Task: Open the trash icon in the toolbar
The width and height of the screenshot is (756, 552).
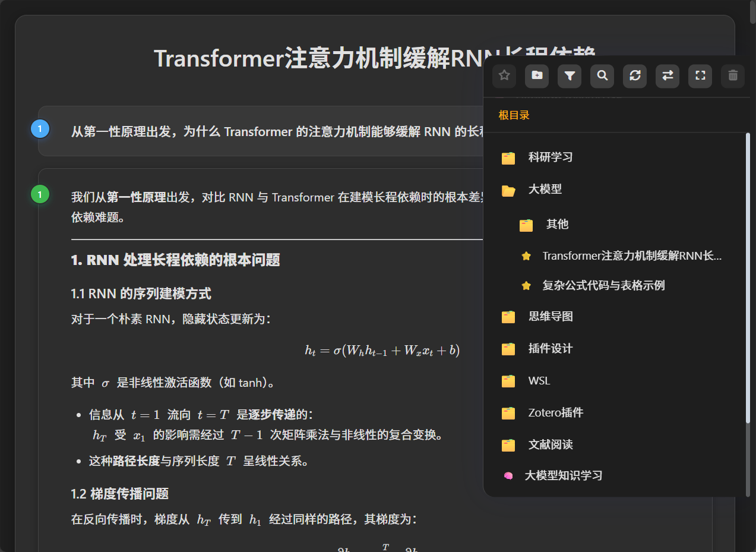Action: point(732,76)
